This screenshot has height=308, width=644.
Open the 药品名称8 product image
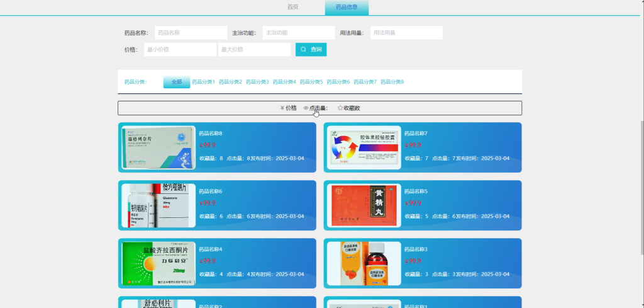[x=158, y=147]
